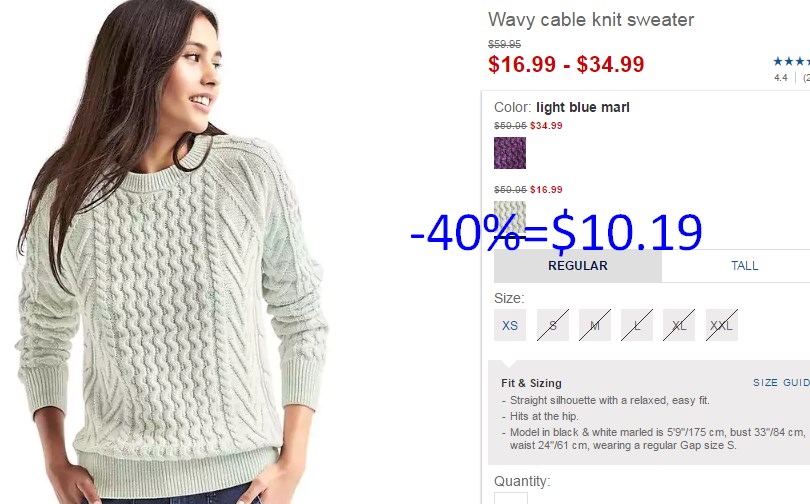Choose crossed-out size XXL
This screenshot has height=504, width=810.
click(x=722, y=325)
